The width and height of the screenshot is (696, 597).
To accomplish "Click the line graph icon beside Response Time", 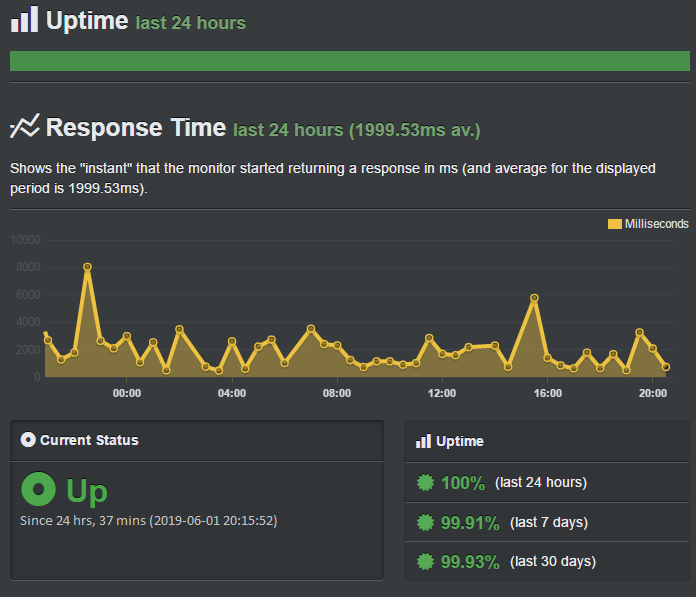I will pos(24,126).
